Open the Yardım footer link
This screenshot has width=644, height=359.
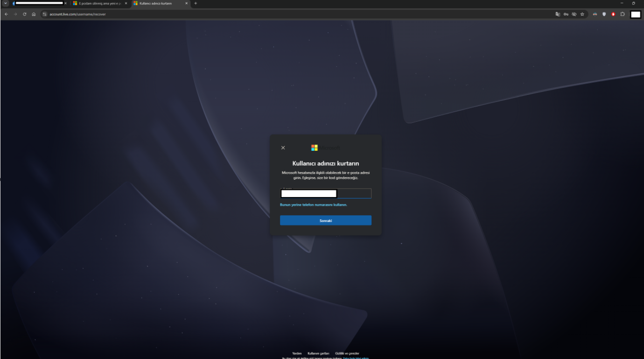(297, 353)
